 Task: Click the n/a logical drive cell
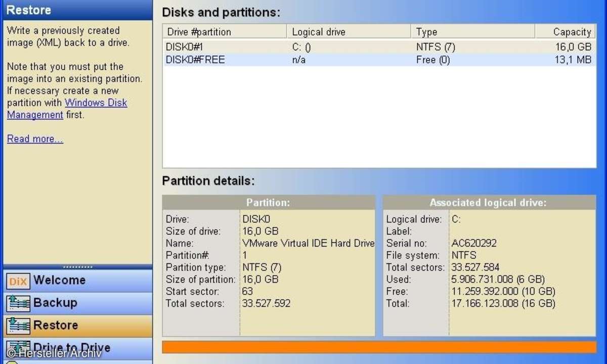(x=299, y=60)
